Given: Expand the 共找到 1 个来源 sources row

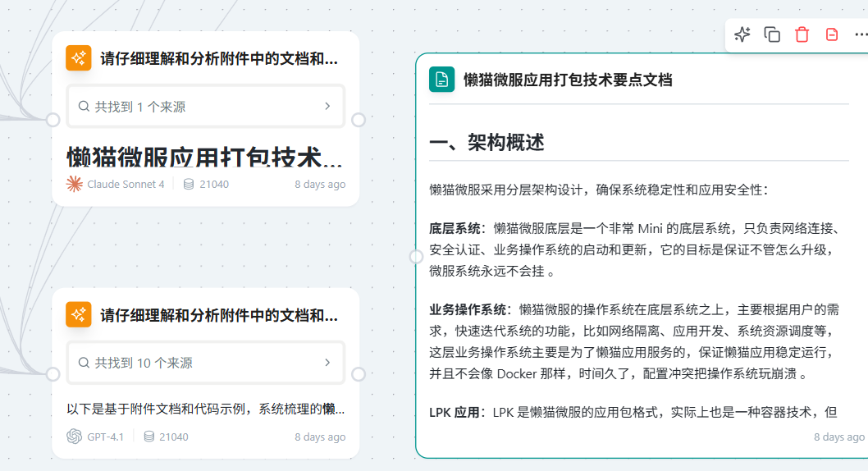Looking at the screenshot, I should click(x=206, y=107).
